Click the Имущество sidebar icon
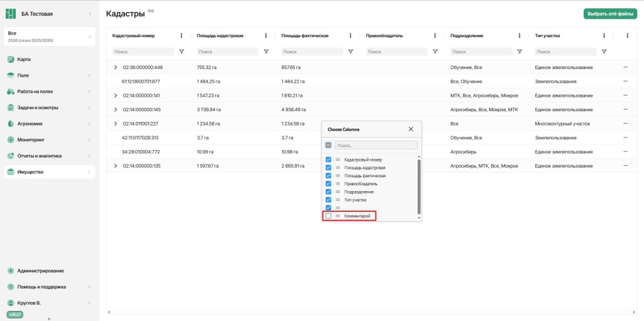 11,172
